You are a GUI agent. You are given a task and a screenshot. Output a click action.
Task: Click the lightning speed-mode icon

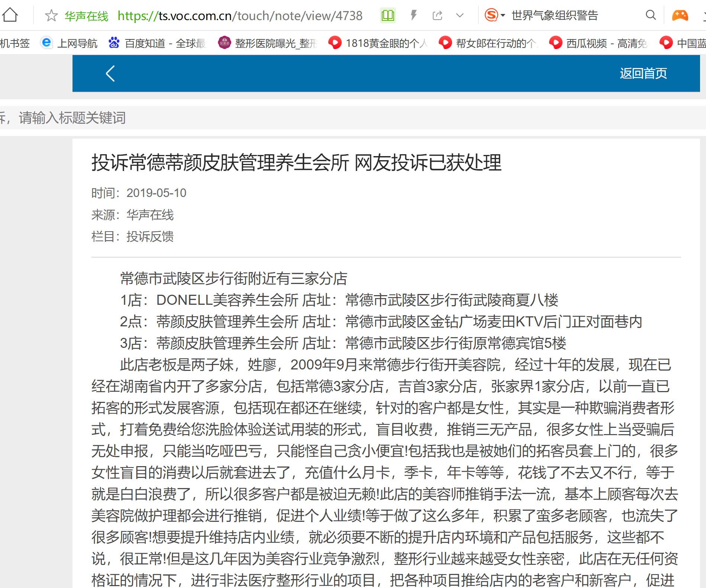(413, 15)
